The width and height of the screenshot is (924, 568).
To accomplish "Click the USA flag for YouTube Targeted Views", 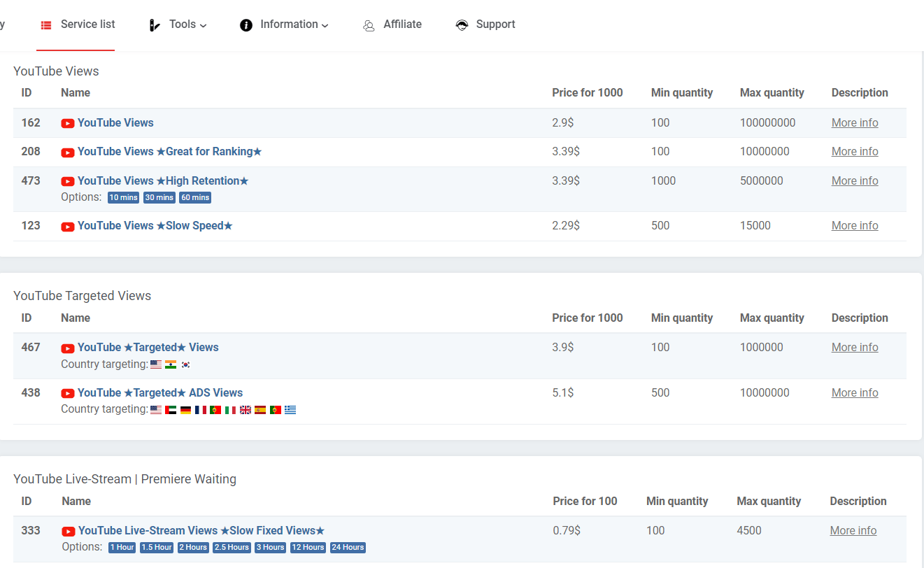I will coord(155,364).
